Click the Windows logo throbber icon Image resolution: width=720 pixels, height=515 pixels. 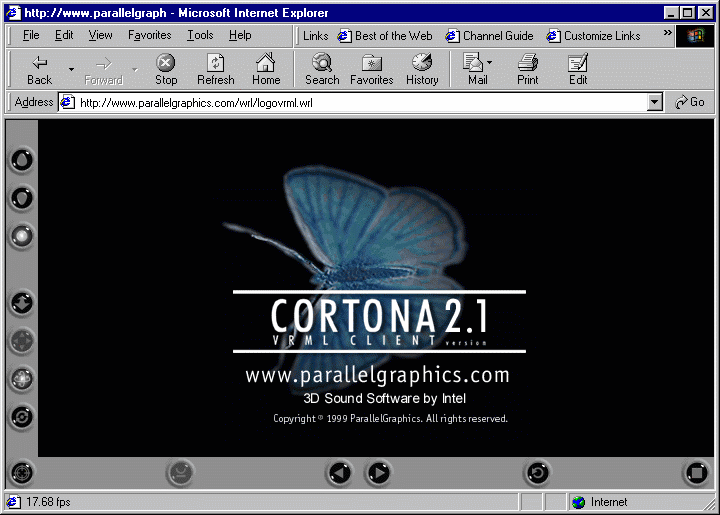click(695, 36)
